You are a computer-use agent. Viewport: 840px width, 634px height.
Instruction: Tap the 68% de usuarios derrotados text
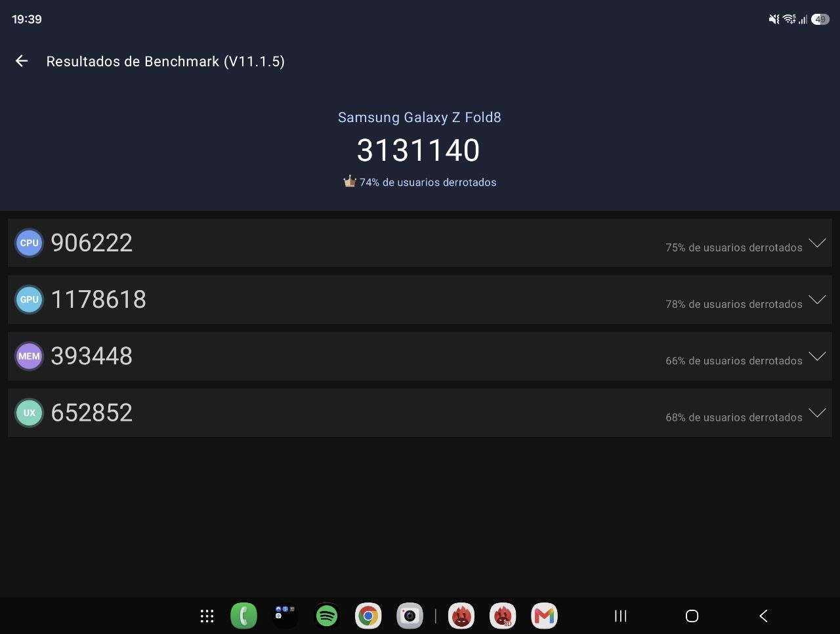[x=734, y=417]
